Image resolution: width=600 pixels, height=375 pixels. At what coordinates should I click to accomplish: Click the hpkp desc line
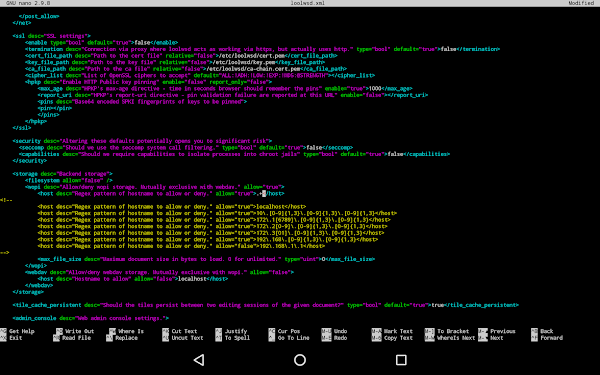148,82
